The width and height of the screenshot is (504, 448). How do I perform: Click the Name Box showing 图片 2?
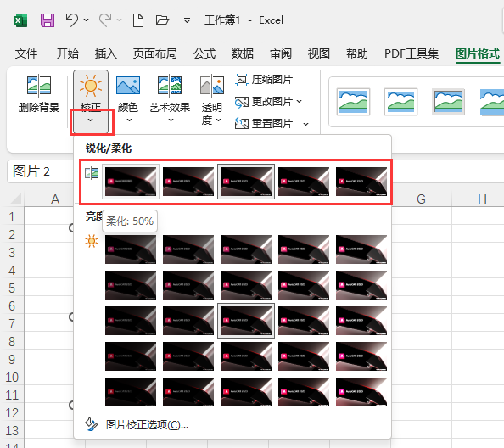[x=40, y=171]
